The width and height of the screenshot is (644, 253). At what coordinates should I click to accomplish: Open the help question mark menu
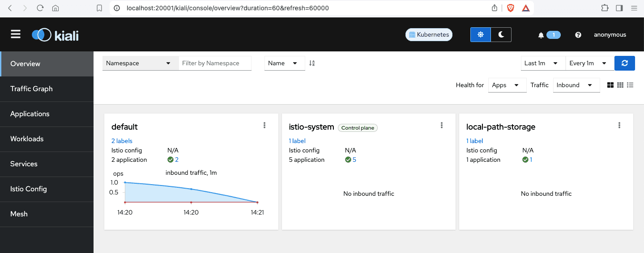click(x=578, y=35)
